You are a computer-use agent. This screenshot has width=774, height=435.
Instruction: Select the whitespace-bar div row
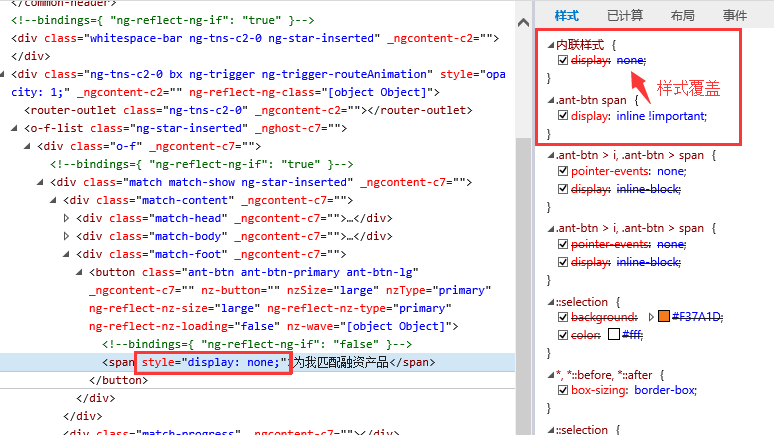255,38
